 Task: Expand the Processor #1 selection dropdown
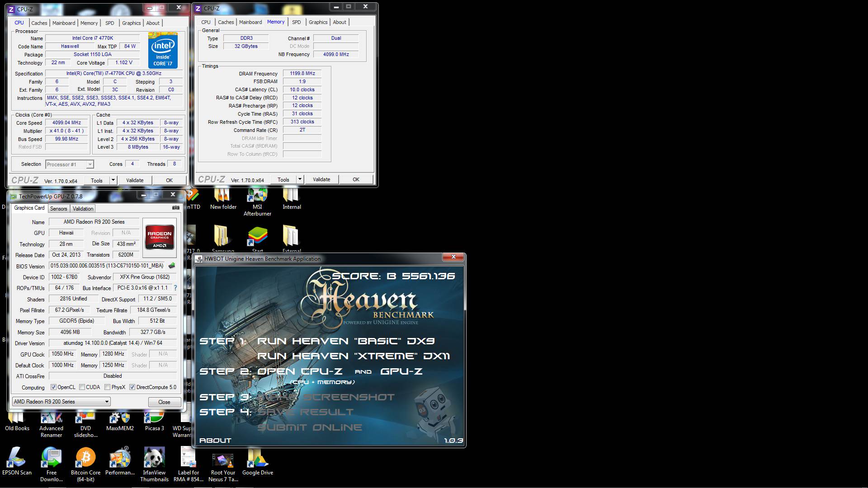pyautogui.click(x=90, y=164)
